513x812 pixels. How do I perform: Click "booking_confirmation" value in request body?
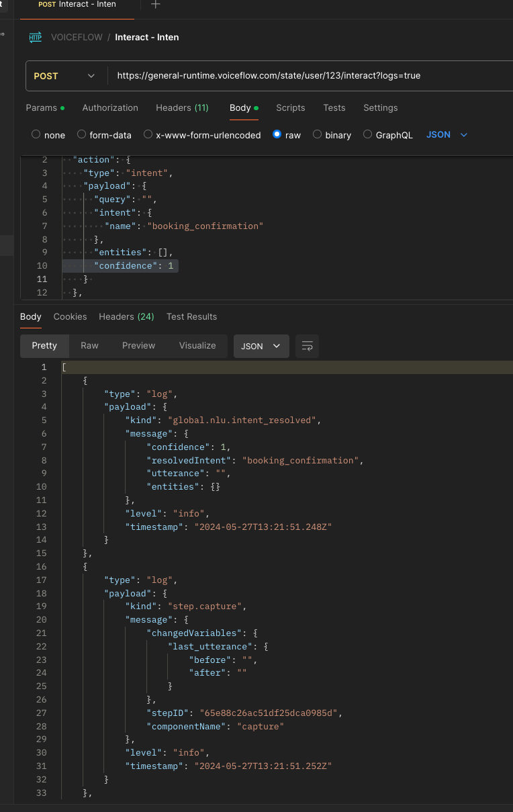(x=205, y=226)
